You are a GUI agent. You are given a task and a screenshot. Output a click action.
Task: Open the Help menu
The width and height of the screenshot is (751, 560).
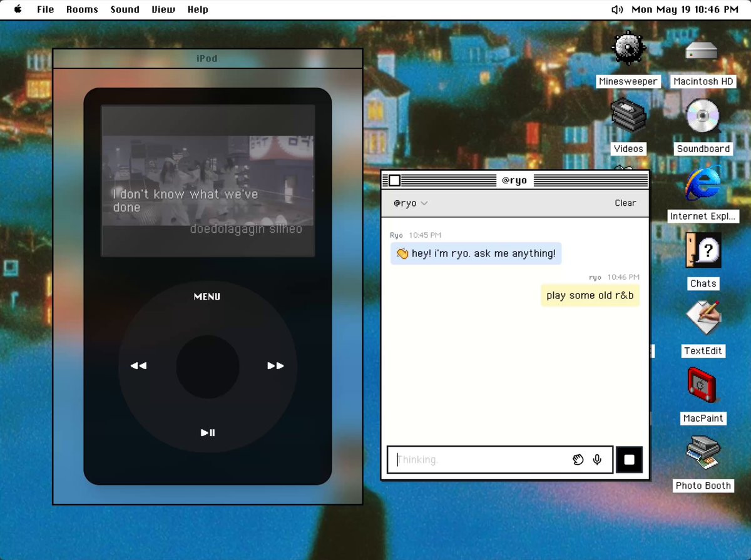[x=198, y=9]
